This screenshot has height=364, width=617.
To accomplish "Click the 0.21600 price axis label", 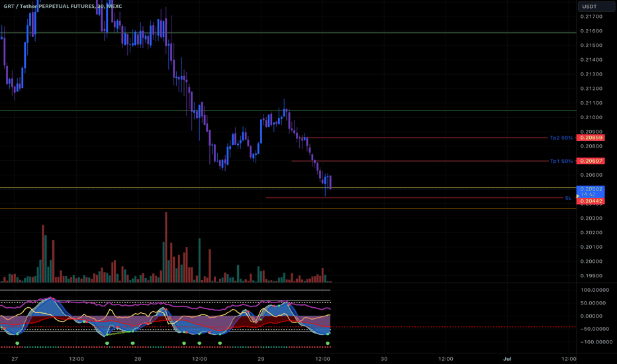I will [591, 30].
